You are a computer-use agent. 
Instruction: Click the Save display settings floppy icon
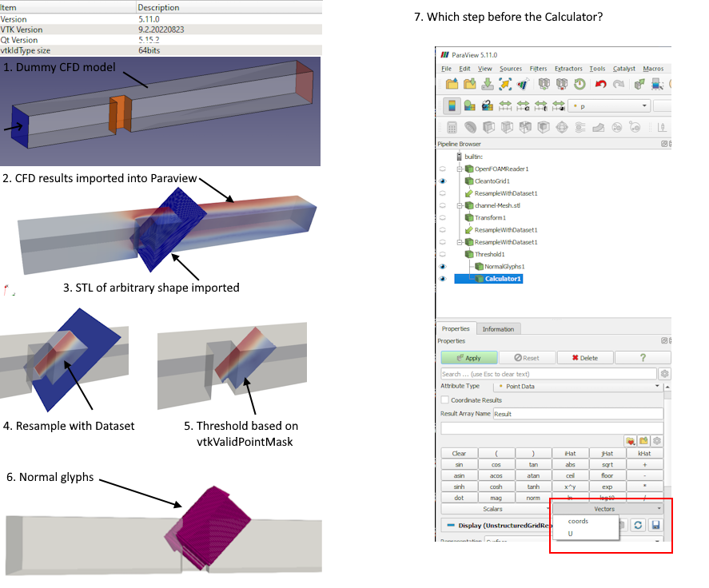pyautogui.click(x=655, y=525)
